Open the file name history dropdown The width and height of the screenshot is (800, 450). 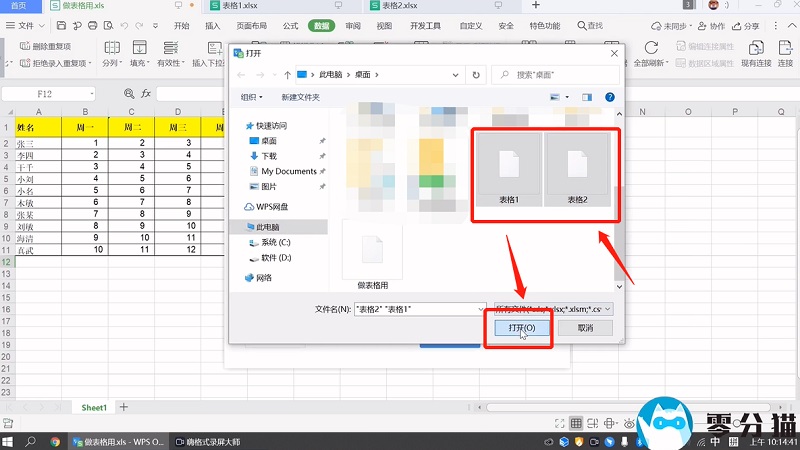tap(481, 309)
